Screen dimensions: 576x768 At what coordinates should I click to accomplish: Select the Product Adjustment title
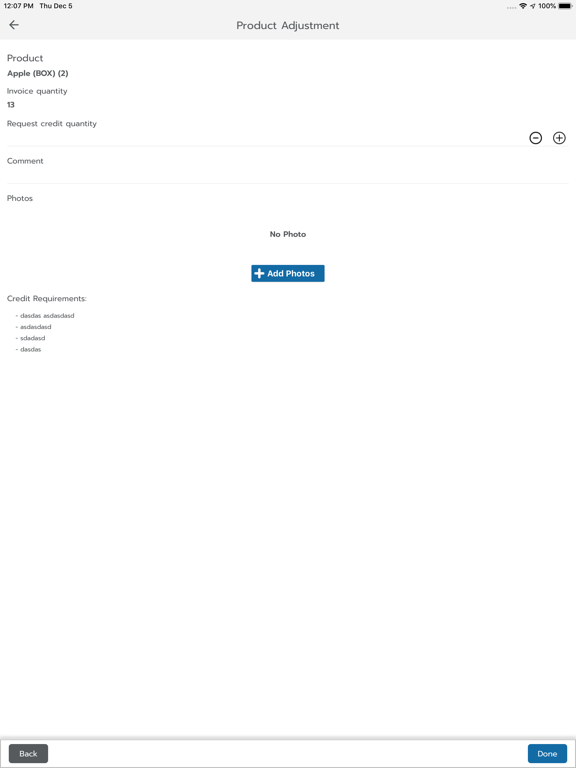(288, 25)
